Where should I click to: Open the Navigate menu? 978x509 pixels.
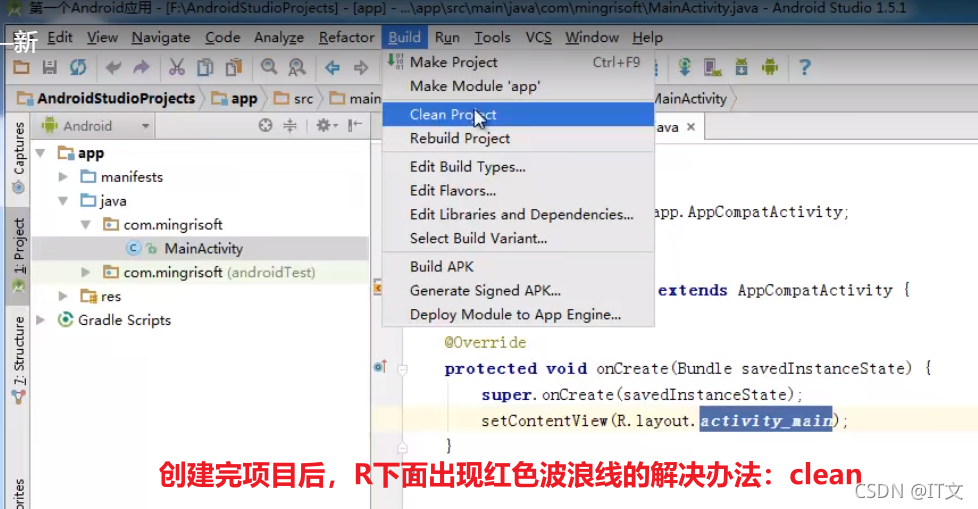[x=161, y=37]
